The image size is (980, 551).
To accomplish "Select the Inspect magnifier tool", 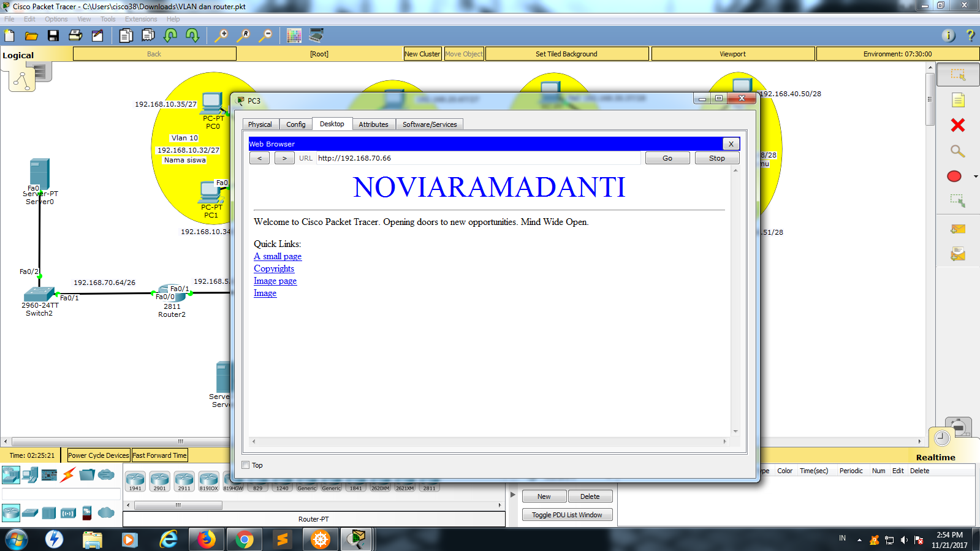I will pos(958,151).
